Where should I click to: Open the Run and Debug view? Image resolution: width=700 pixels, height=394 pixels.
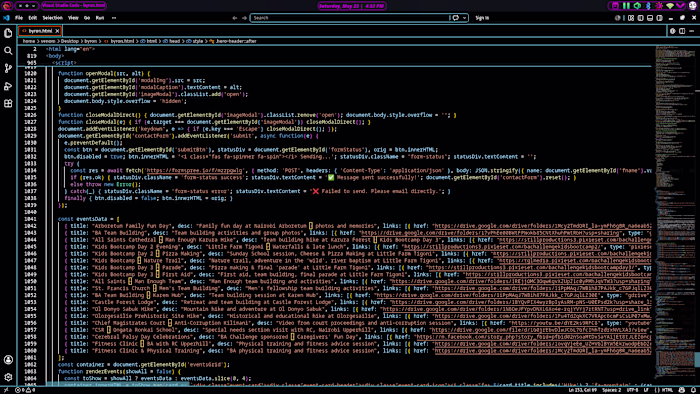click(x=8, y=86)
